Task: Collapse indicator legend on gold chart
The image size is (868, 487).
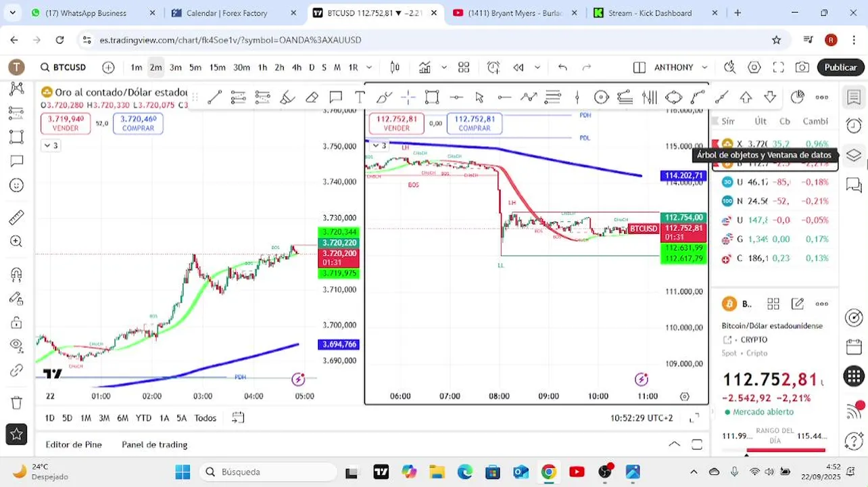Action: click(51, 145)
